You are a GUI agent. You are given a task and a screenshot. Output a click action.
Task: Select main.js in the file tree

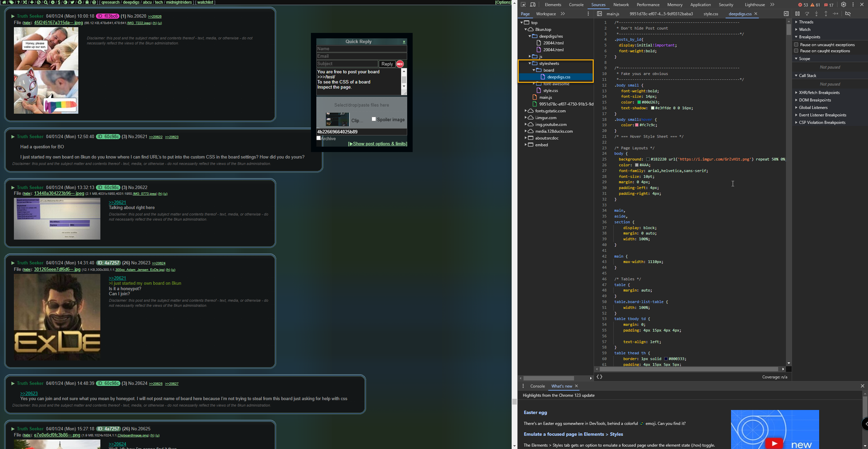click(x=545, y=97)
